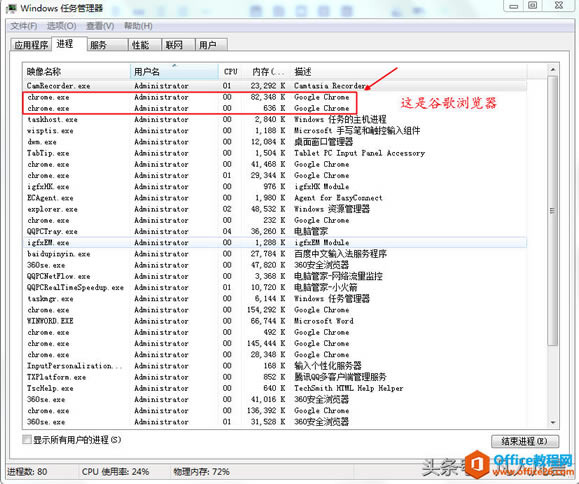Select the QQPCRealTimeSpeedup.exe process
The height and width of the screenshot is (484, 579).
point(275,288)
